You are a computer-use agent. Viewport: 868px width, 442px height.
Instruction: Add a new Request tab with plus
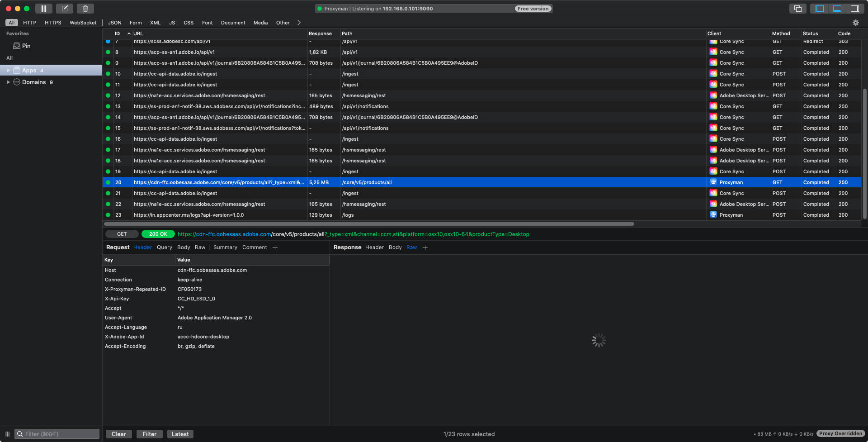[275, 247]
